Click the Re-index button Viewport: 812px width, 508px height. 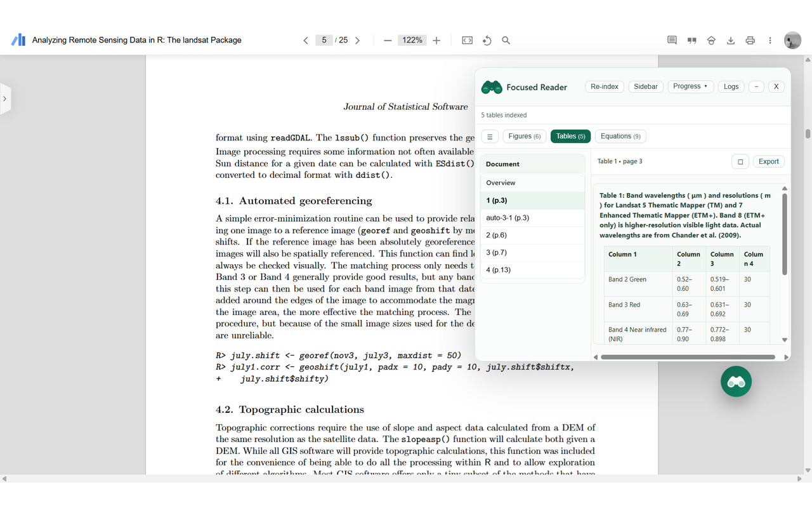[605, 86]
